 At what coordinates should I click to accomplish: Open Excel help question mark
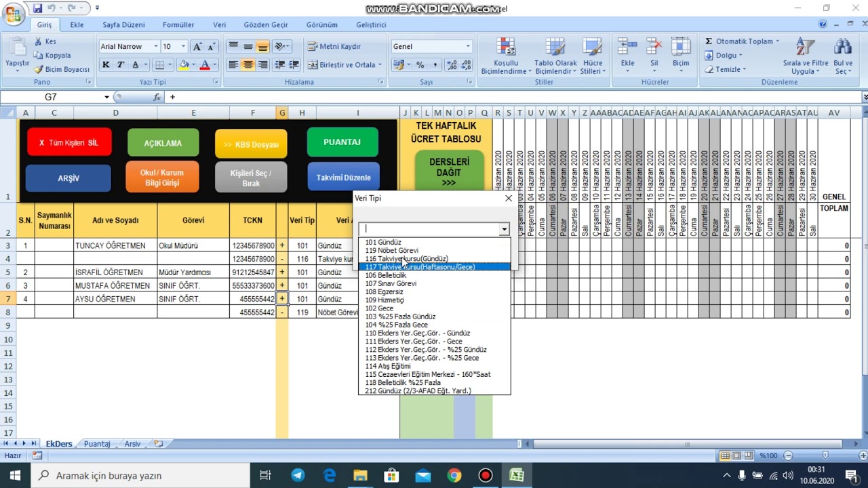point(823,24)
